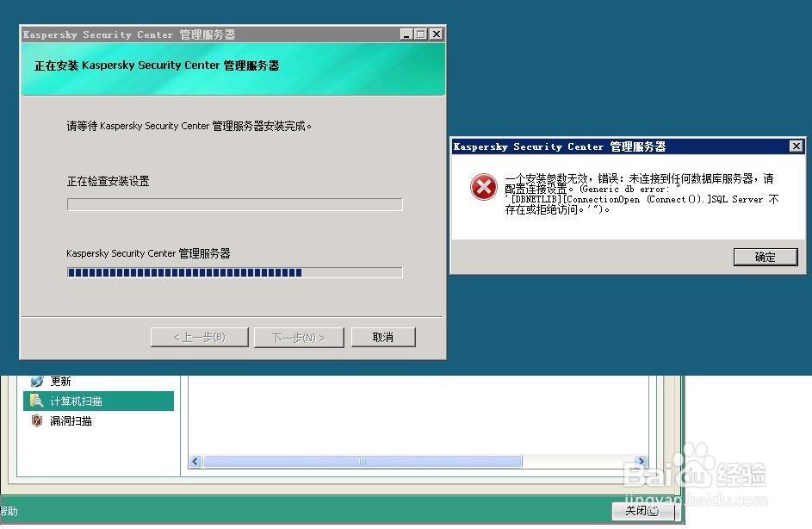
Task: Click the red error icon in dialog
Action: point(484,187)
